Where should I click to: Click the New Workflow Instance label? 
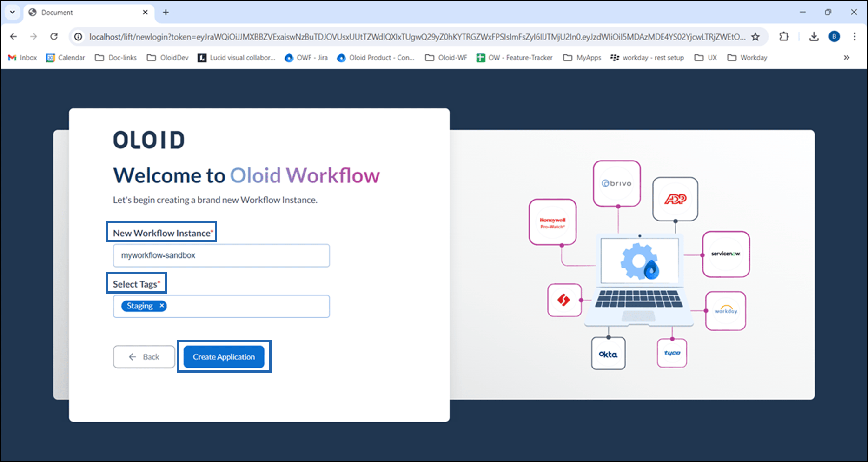click(163, 233)
